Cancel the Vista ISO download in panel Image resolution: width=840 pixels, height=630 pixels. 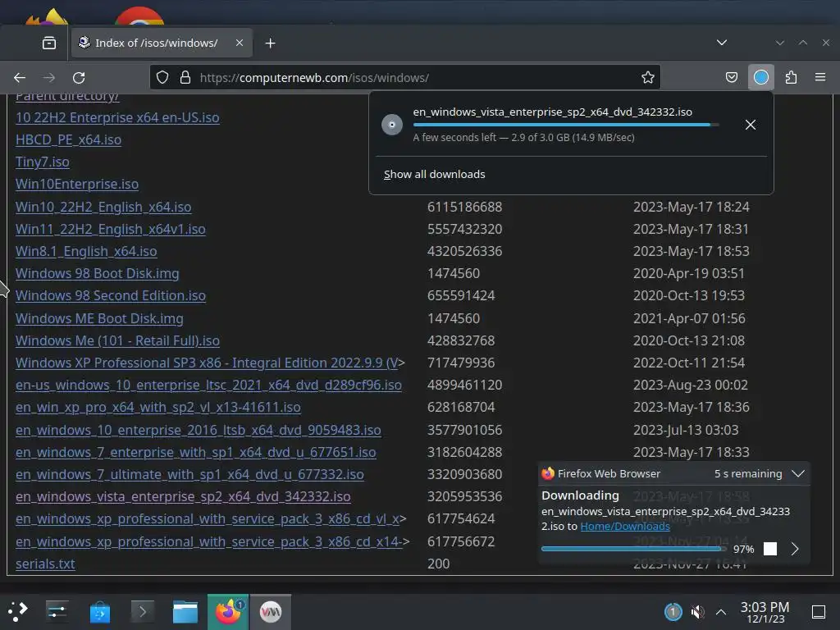750,125
